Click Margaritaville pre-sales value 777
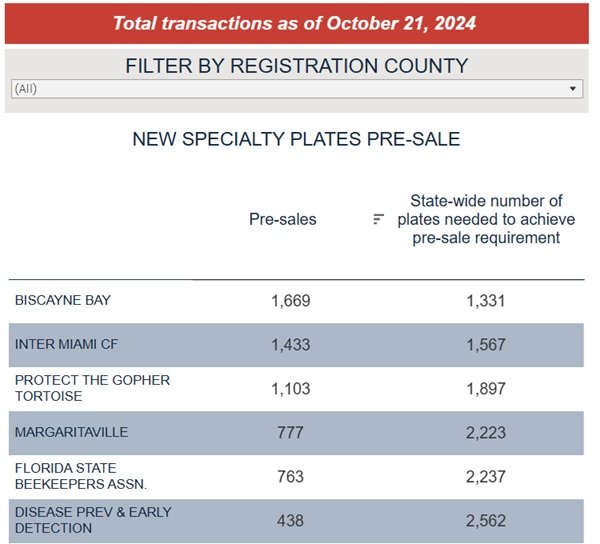This screenshot has height=544, width=600. [x=290, y=432]
